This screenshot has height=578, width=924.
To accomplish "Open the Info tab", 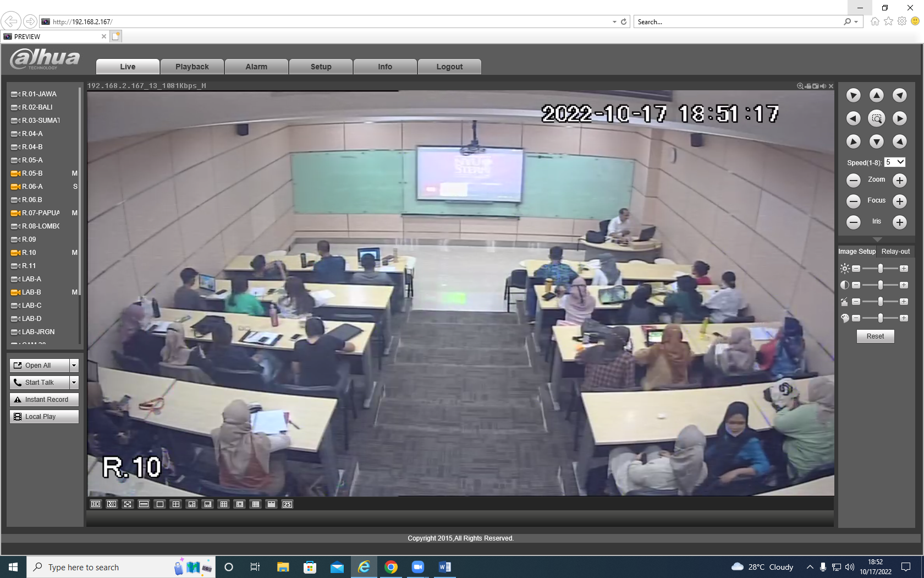I will pos(385,67).
